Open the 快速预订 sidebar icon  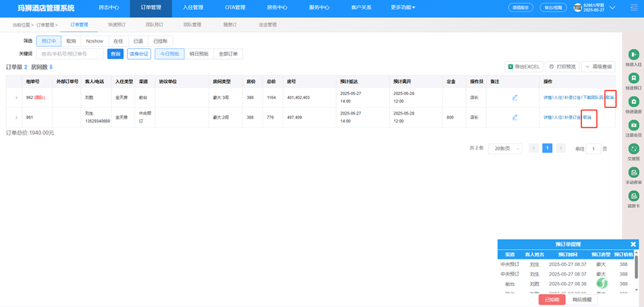[634, 77]
